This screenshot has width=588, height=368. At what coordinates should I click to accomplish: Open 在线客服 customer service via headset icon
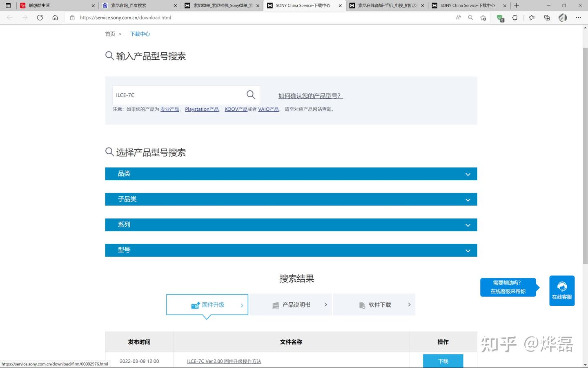pyautogui.click(x=562, y=287)
